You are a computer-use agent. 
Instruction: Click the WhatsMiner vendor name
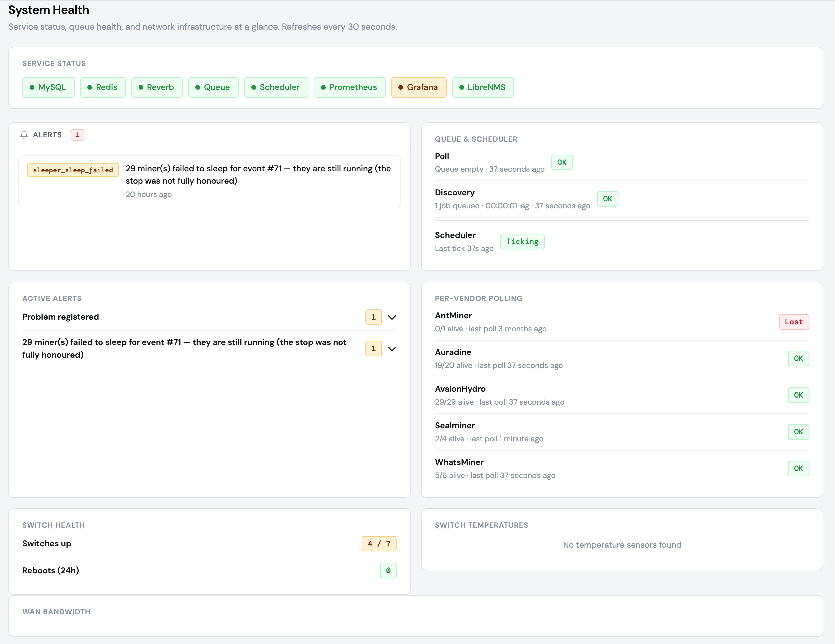click(459, 462)
